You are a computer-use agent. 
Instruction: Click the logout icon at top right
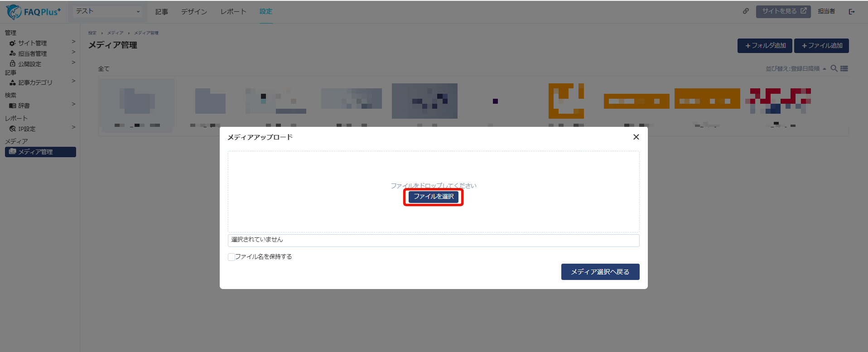[x=852, y=12]
